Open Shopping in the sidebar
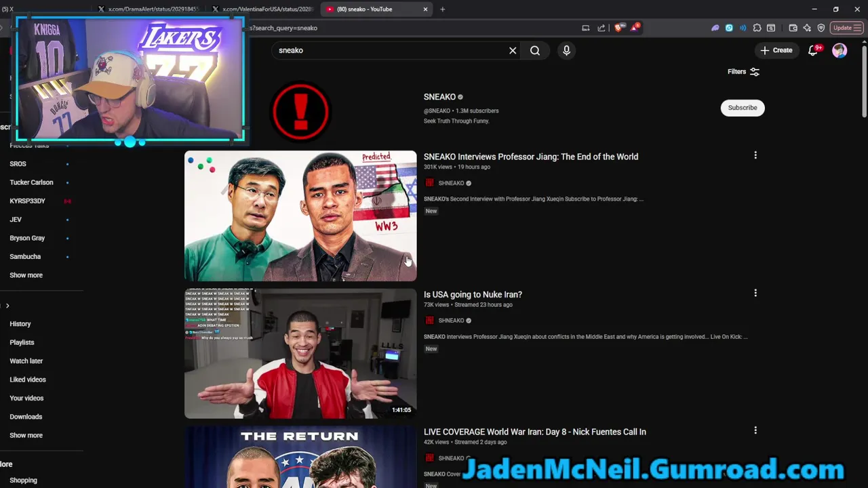The width and height of the screenshot is (868, 488). coord(23,480)
